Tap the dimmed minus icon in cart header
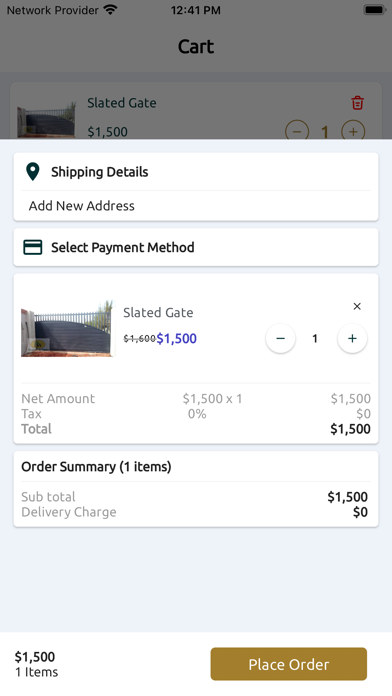 [297, 131]
